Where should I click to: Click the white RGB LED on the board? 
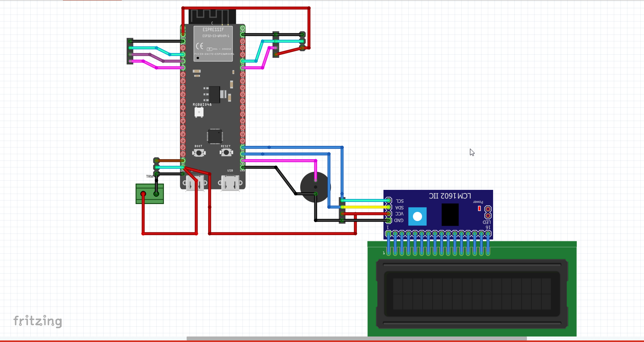tap(199, 112)
